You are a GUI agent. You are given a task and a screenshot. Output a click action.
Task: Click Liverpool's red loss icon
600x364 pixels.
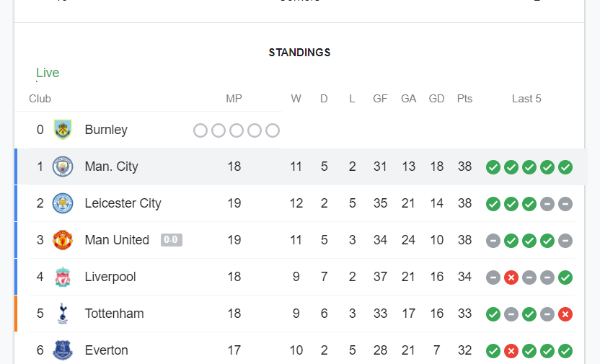click(511, 278)
